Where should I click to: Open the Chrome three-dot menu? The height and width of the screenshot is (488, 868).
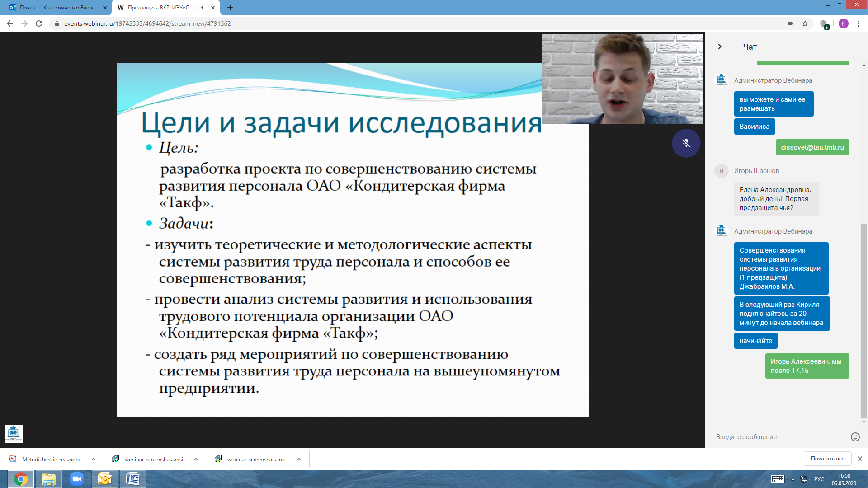(858, 23)
